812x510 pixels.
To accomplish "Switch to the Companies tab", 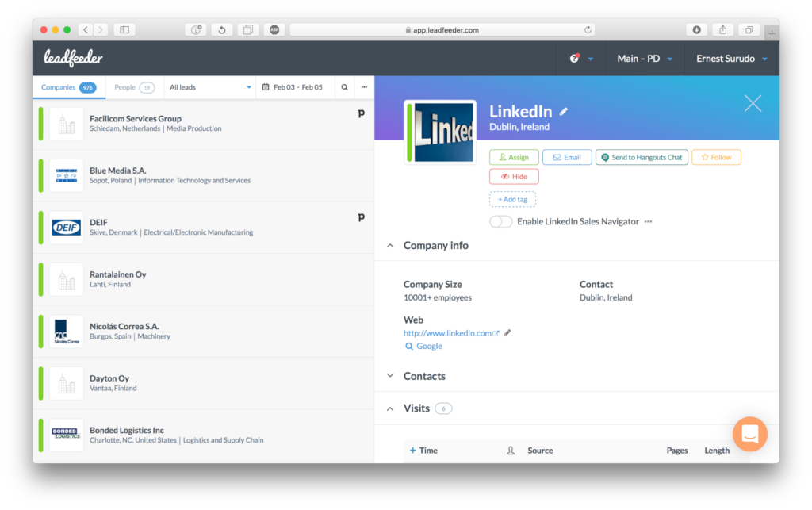I will coord(69,87).
